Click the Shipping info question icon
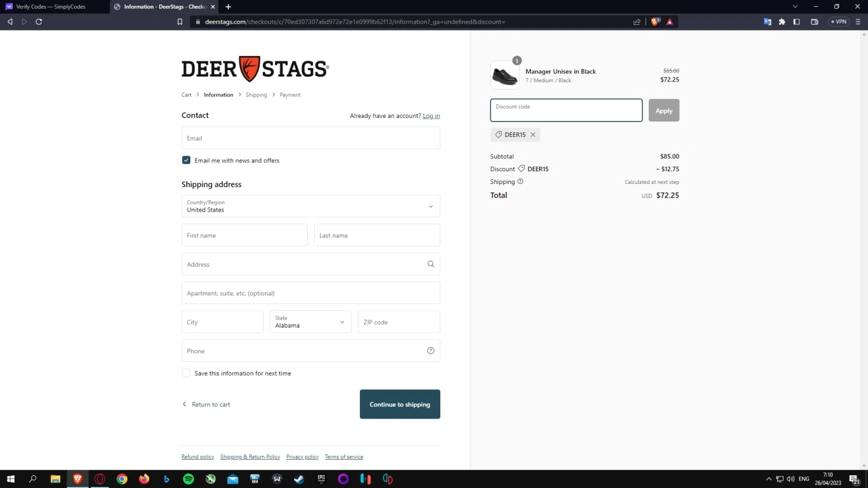The height and width of the screenshot is (488, 868). (x=520, y=182)
